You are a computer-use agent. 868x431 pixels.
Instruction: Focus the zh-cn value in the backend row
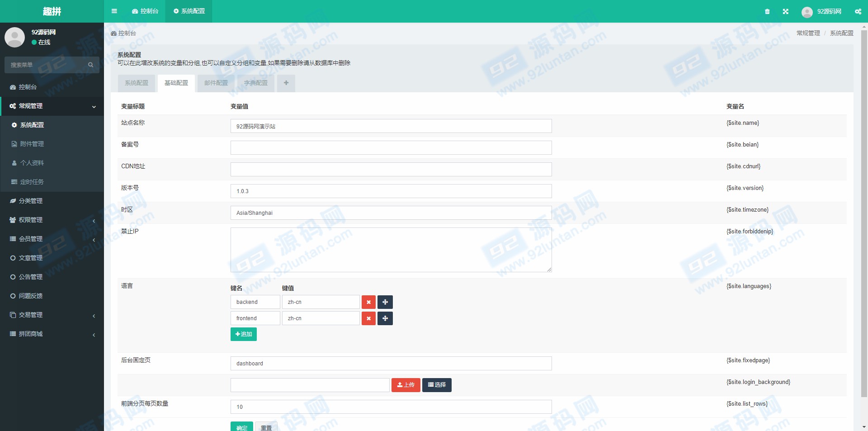coord(321,302)
